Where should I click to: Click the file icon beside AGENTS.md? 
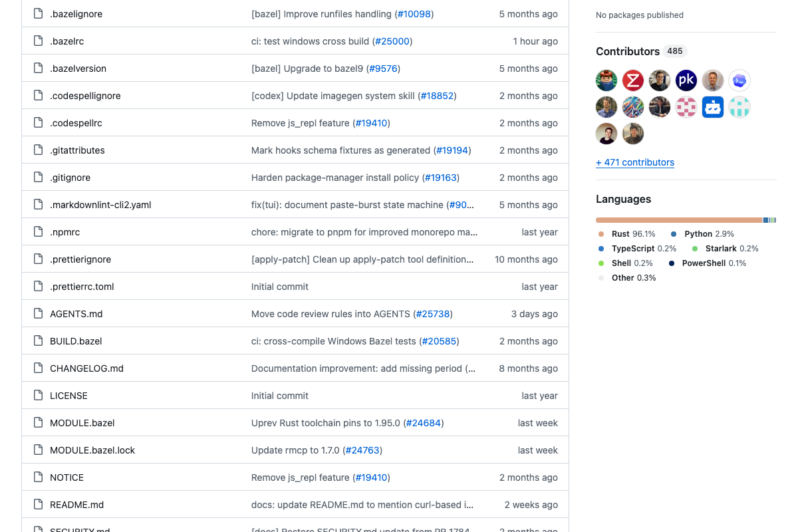pyautogui.click(x=38, y=314)
